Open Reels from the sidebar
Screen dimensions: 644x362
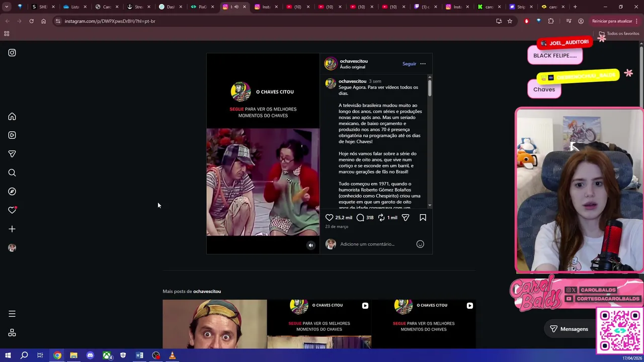click(x=12, y=135)
